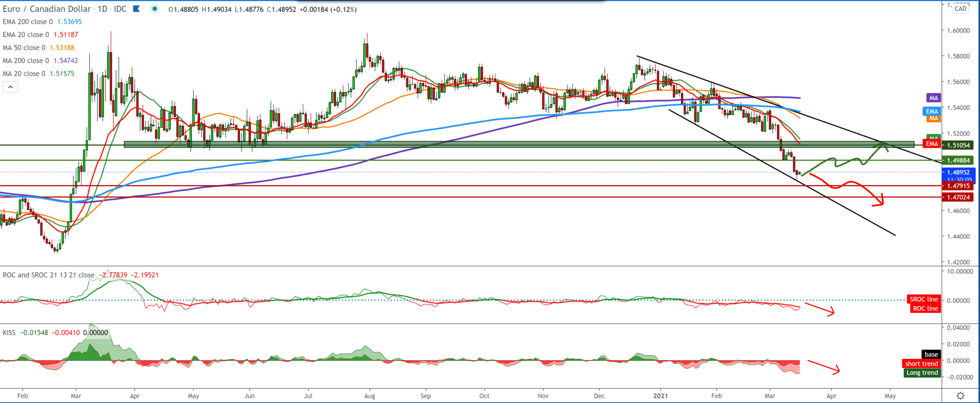Click the green market status dot
The width and height of the screenshot is (980, 403).
(155, 9)
